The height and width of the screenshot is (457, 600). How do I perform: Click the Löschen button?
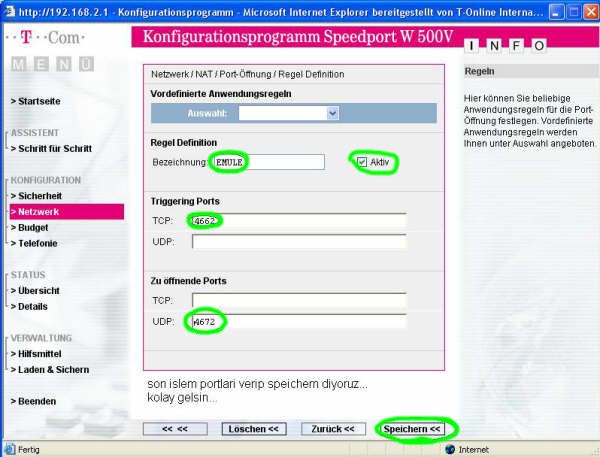(254, 429)
